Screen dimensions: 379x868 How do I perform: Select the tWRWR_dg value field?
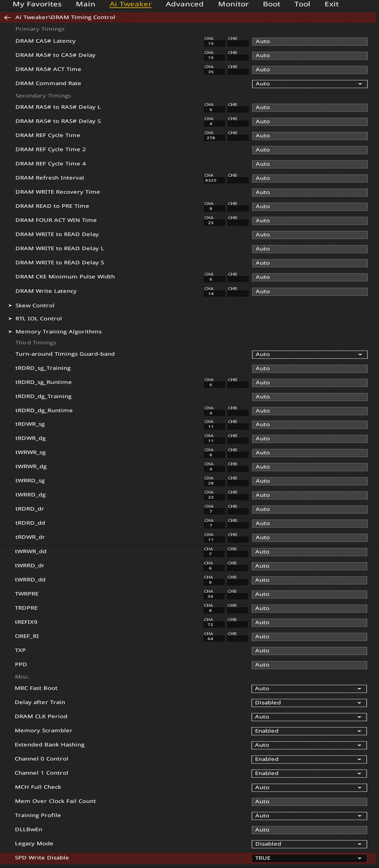click(x=310, y=467)
